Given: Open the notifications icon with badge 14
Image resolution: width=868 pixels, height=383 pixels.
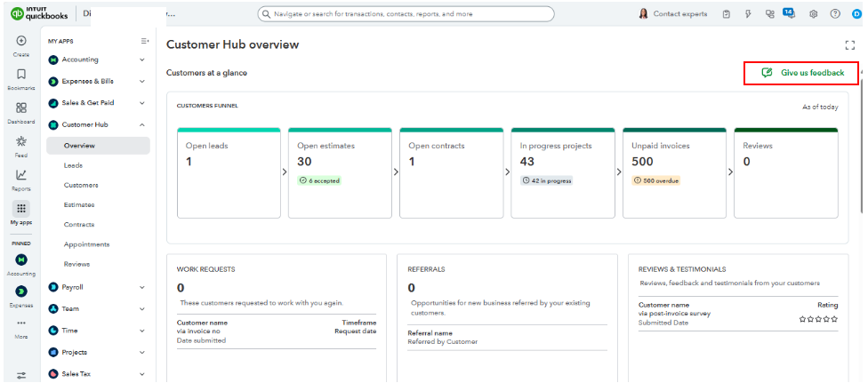Looking at the screenshot, I should point(788,14).
